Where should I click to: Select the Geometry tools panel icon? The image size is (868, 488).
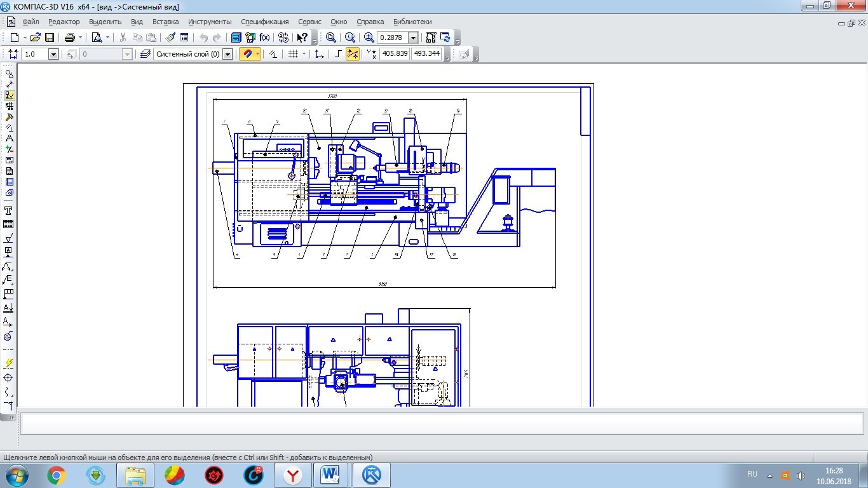pyautogui.click(x=9, y=74)
